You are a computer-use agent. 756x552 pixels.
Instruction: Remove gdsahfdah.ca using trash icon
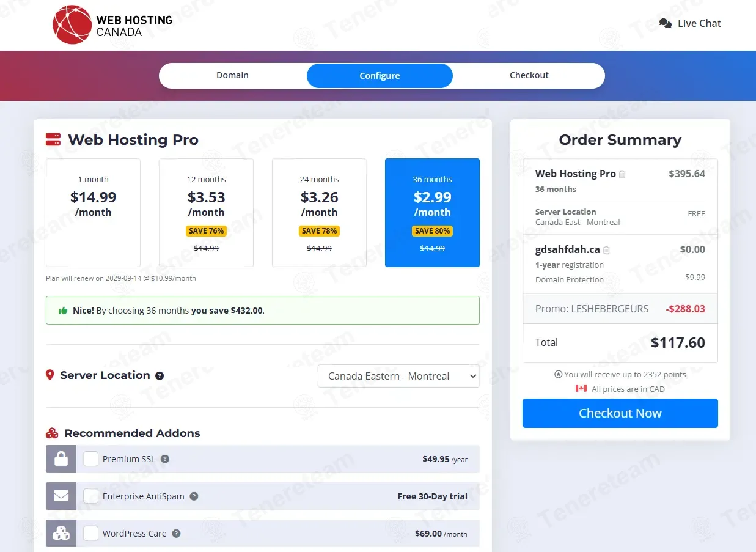(606, 250)
